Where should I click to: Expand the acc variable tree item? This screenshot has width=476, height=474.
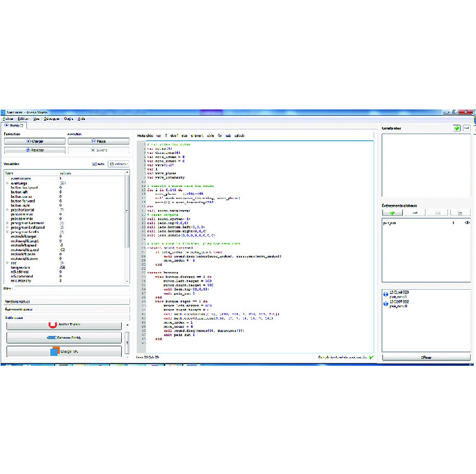point(8,263)
